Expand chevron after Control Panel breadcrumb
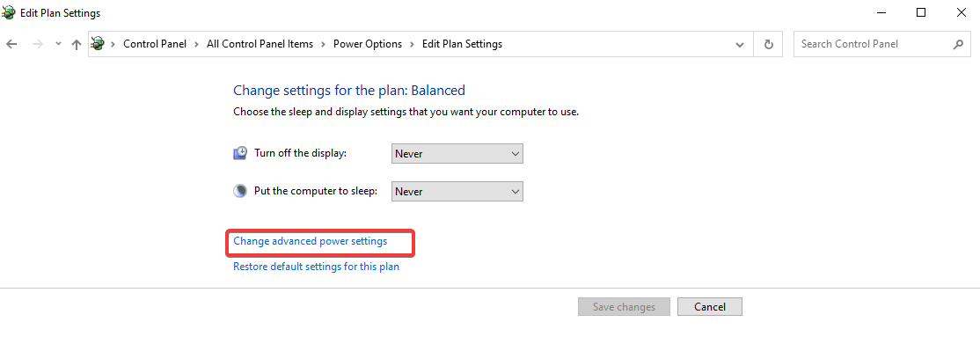The height and width of the screenshot is (344, 980). (197, 44)
